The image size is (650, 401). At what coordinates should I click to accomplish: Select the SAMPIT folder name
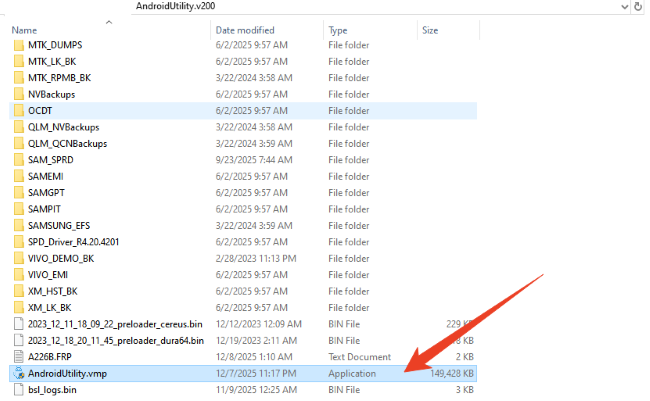(x=44, y=209)
